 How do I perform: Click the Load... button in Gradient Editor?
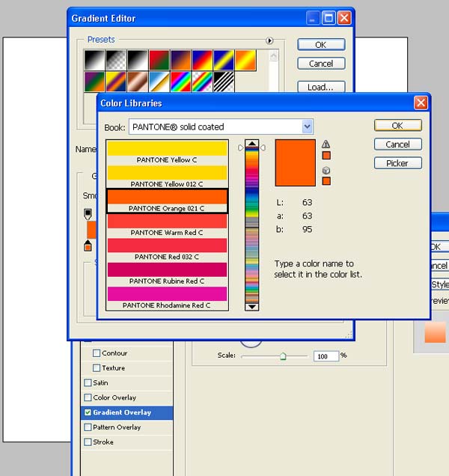pos(321,87)
